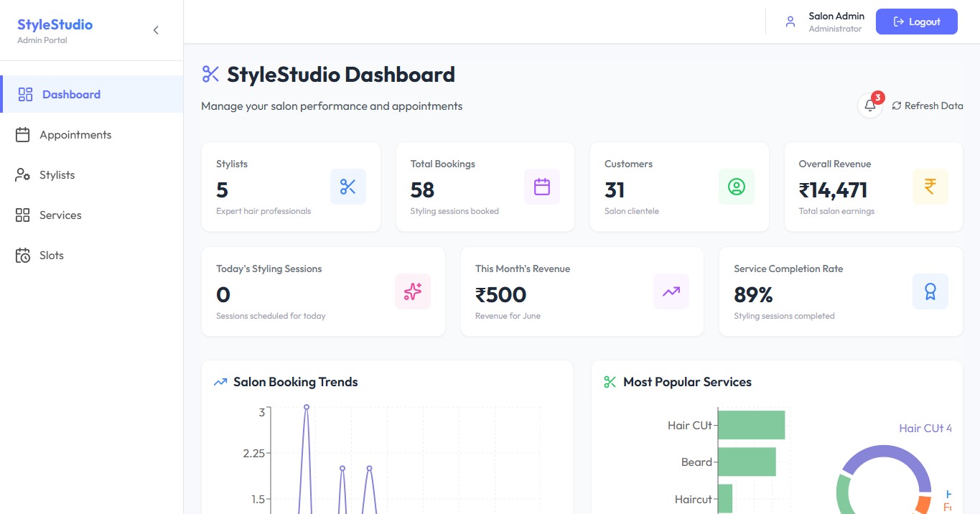This screenshot has height=514, width=980.
Task: Click the Refresh Data button
Action: 928,106
